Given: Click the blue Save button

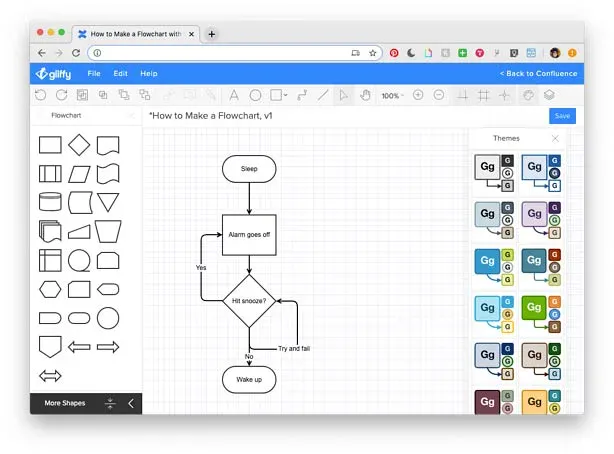Looking at the screenshot, I should pyautogui.click(x=562, y=116).
